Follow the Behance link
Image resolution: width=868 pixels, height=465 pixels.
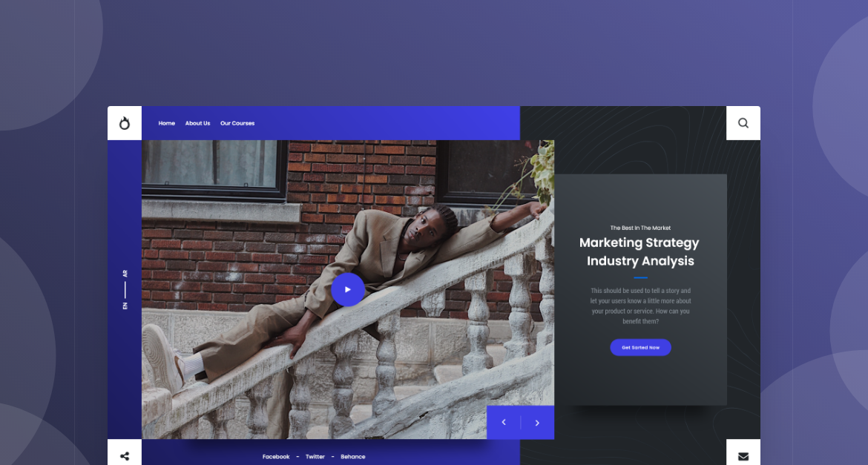(x=353, y=457)
